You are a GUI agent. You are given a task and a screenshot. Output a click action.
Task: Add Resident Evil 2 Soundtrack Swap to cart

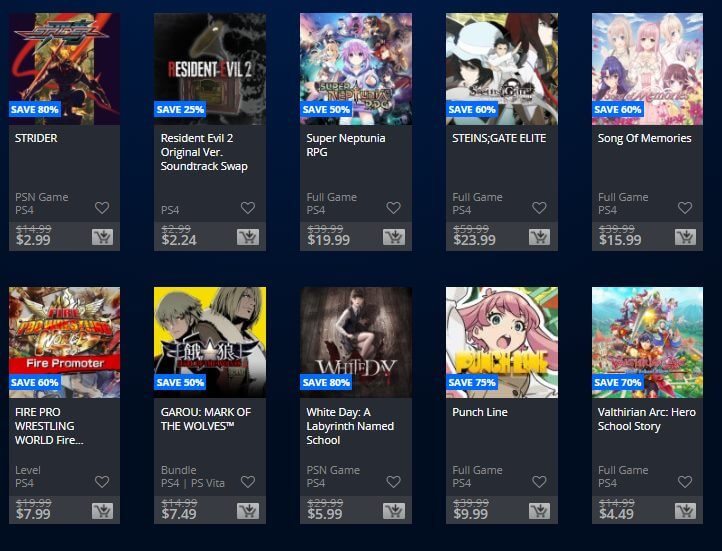pyautogui.click(x=248, y=237)
